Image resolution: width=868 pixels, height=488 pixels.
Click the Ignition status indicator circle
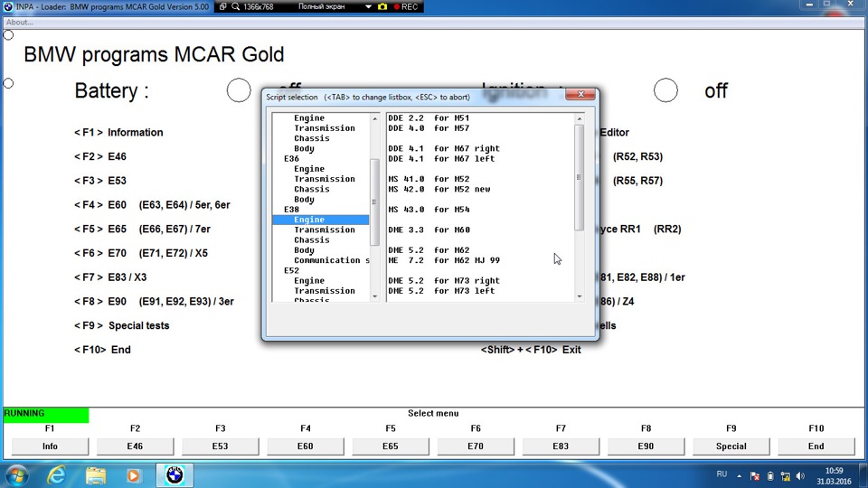click(665, 90)
